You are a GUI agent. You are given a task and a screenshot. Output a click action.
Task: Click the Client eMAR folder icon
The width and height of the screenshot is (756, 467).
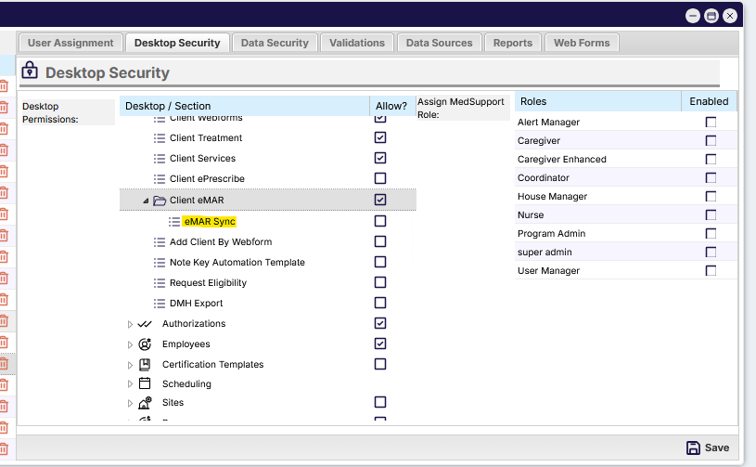159,200
